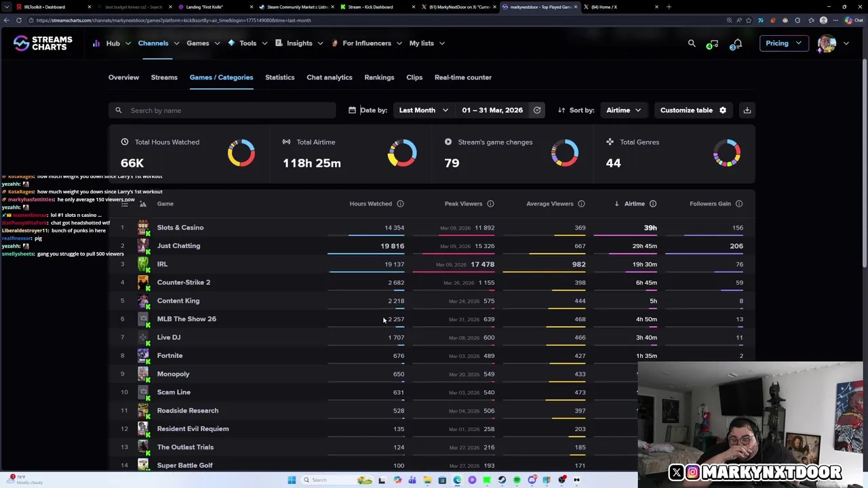Sort by Hours Watched column header

(x=370, y=203)
